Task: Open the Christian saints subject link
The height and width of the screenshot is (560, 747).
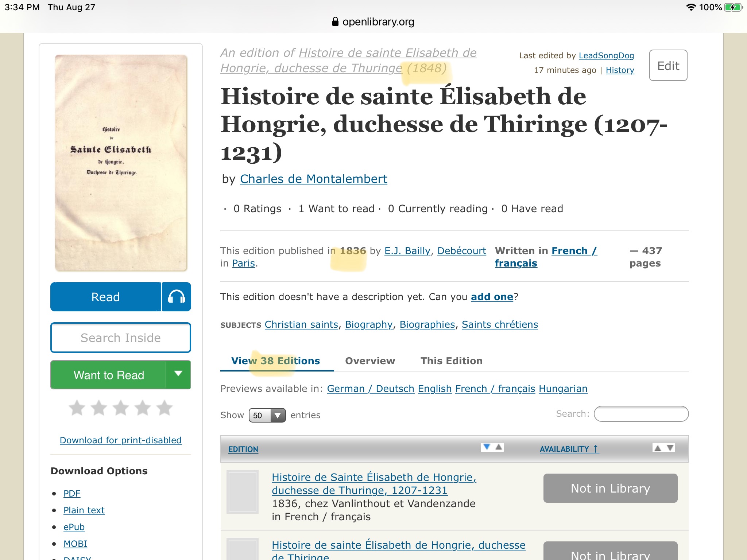Action: click(301, 324)
